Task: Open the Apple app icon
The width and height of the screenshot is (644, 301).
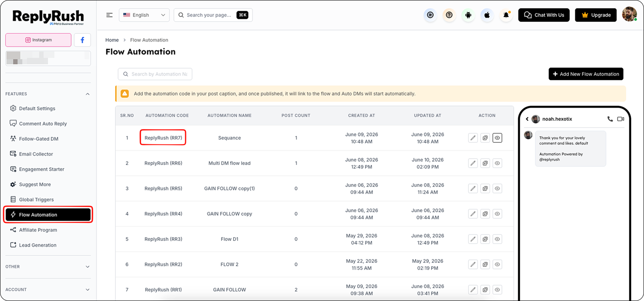Action: 487,15
